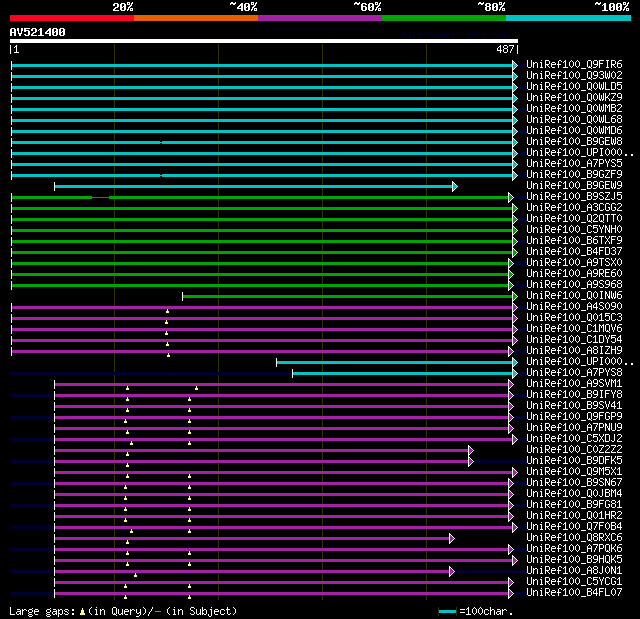The width and height of the screenshot is (640, 619).
Task: Select label UniRef100_A9S968
Action: 574,285
